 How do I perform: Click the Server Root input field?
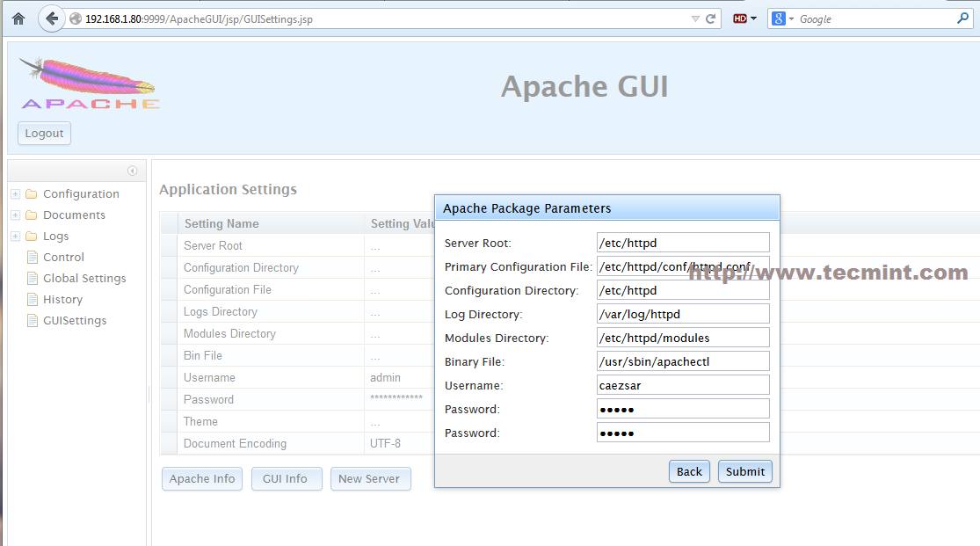pos(683,243)
